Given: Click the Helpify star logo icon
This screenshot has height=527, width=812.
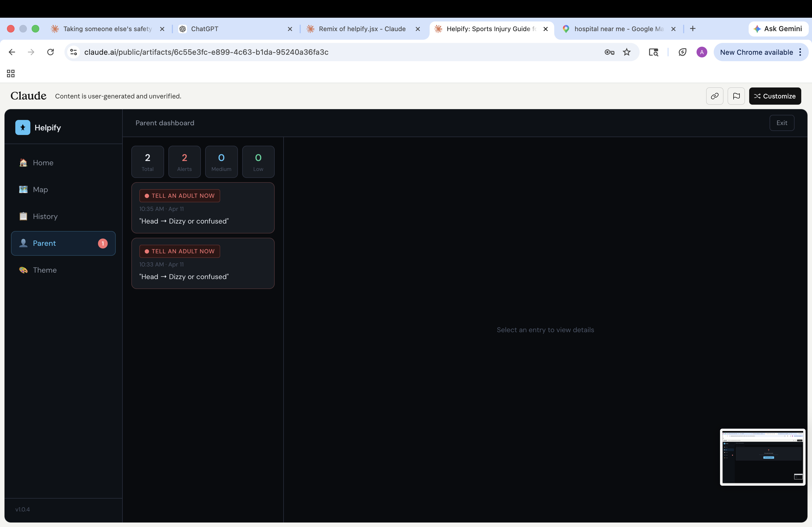Looking at the screenshot, I should (23, 127).
